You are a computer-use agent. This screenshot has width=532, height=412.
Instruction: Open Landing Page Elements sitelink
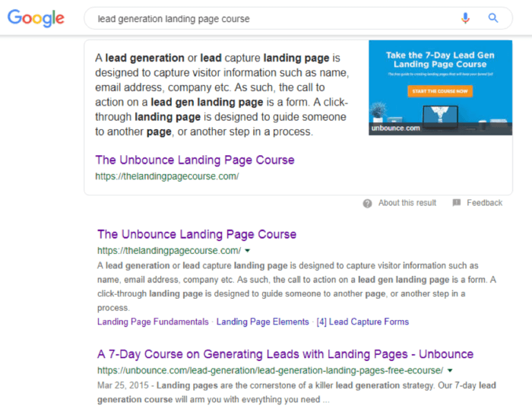(263, 322)
